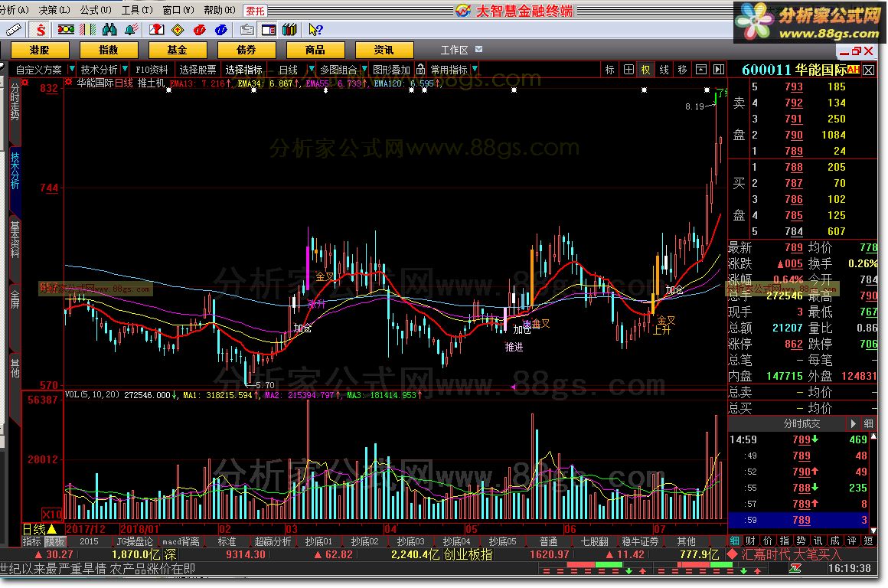Click the striped color bars icon
Image resolution: width=888 pixels, height=588 pixels.
tap(87, 29)
